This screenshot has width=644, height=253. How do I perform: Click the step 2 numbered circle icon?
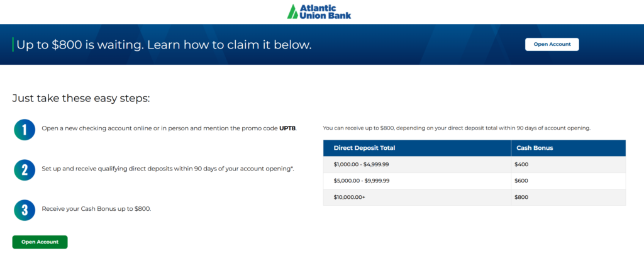(25, 170)
